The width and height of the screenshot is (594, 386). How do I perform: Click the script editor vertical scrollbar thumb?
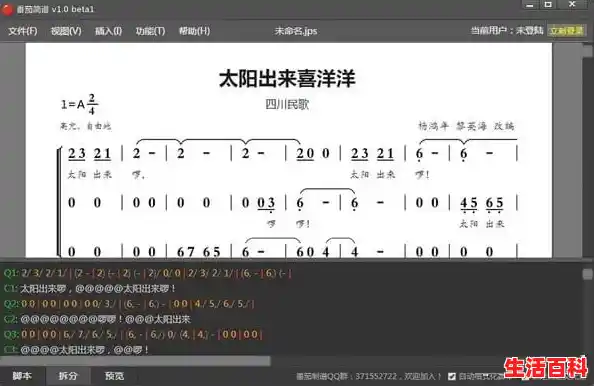[588, 273]
